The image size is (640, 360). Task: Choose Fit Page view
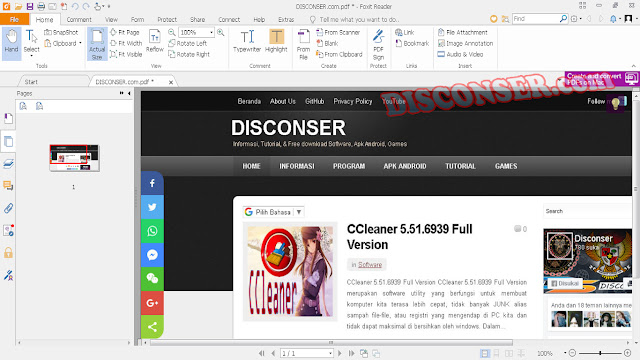[125, 32]
